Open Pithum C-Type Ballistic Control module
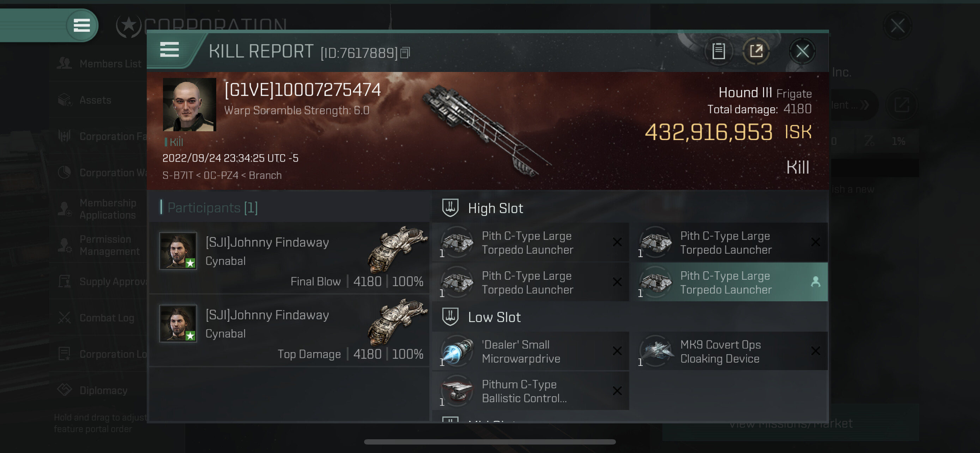This screenshot has width=980, height=453. point(530,391)
